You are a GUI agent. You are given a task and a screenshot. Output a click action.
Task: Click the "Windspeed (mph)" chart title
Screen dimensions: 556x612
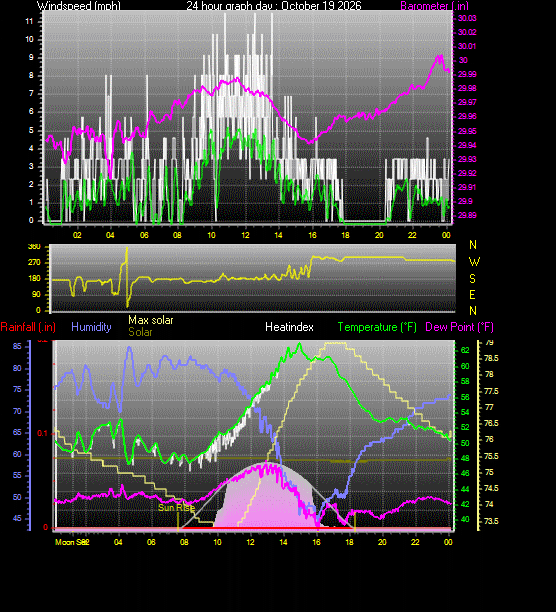click(x=79, y=6)
